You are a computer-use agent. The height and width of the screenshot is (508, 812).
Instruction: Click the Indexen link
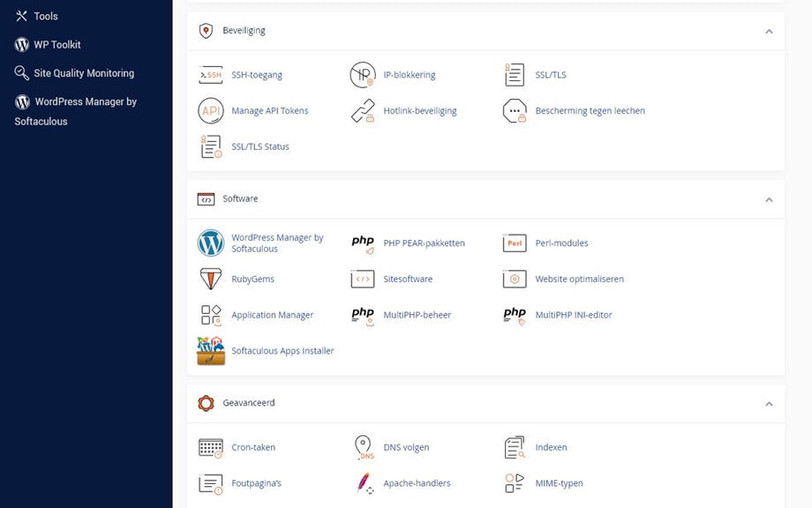pyautogui.click(x=551, y=447)
